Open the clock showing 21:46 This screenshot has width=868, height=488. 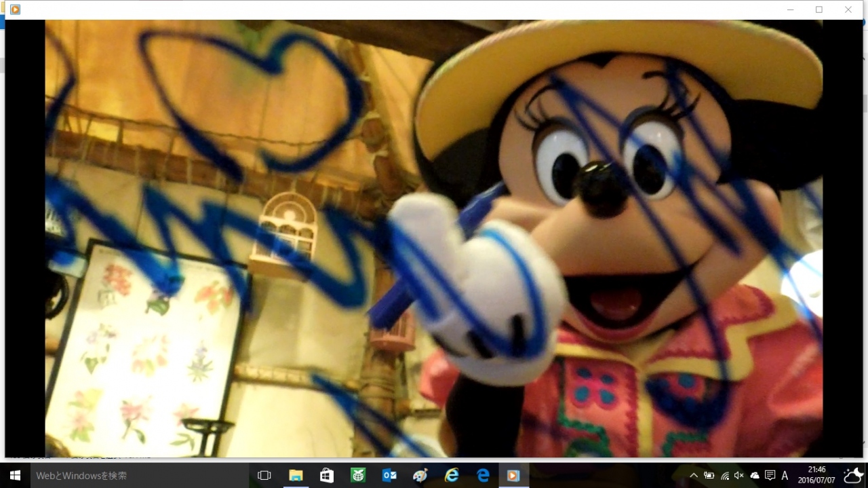pyautogui.click(x=816, y=474)
